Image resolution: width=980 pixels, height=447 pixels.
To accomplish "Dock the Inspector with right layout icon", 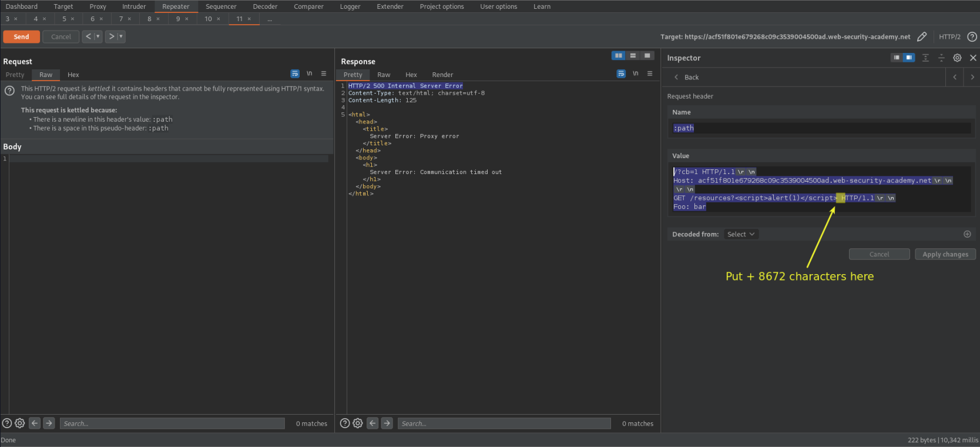I will tap(909, 58).
